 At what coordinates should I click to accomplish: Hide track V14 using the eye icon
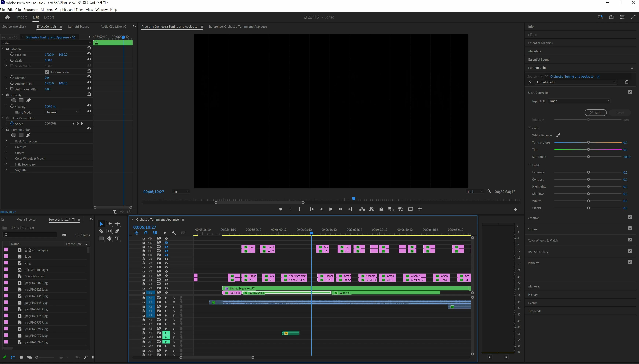click(x=166, y=238)
